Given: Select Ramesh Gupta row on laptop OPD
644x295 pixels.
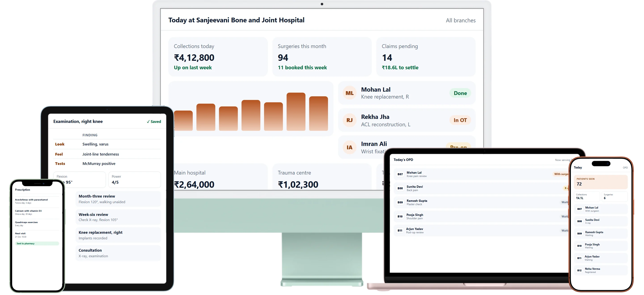Looking at the screenshot, I should coord(481,202).
